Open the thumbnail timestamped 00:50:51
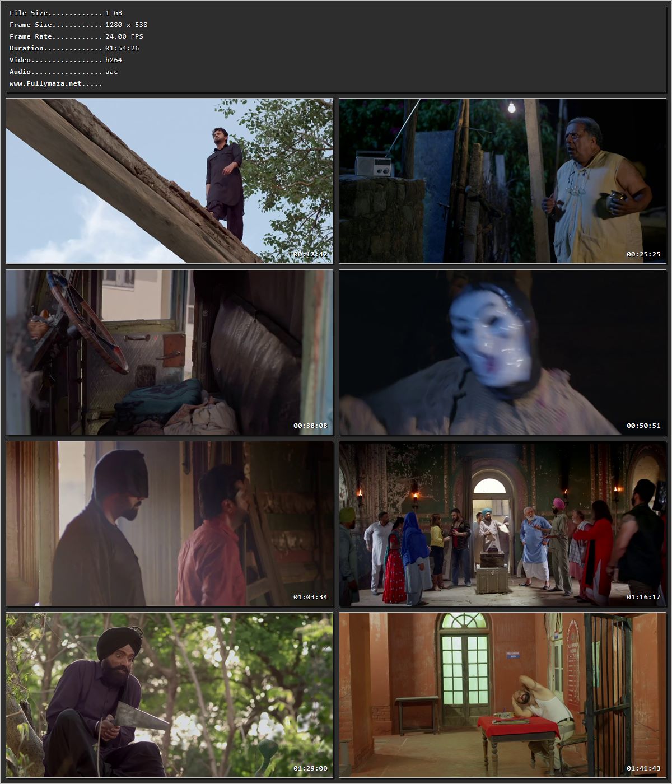Image resolution: width=672 pixels, height=784 pixels. tap(502, 352)
